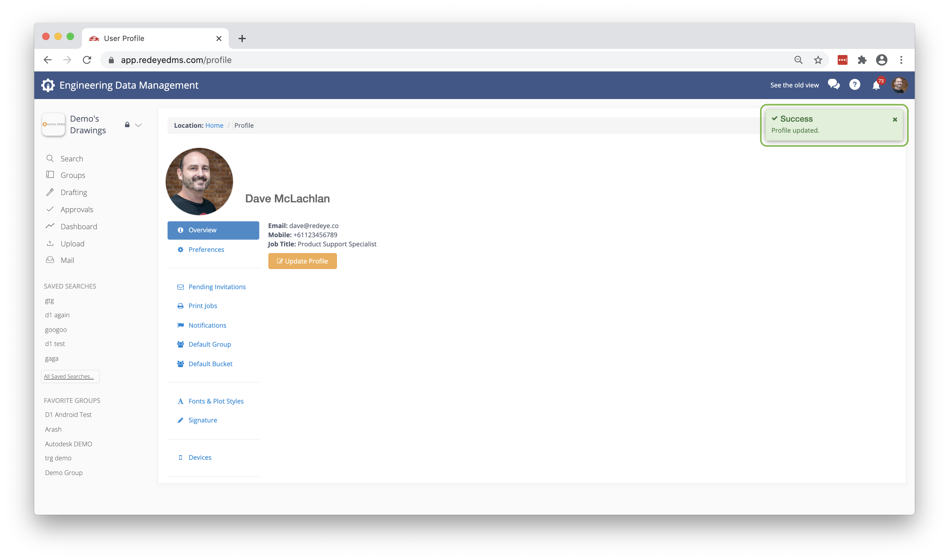
Task: Open the chat messages icon
Action: point(833,85)
